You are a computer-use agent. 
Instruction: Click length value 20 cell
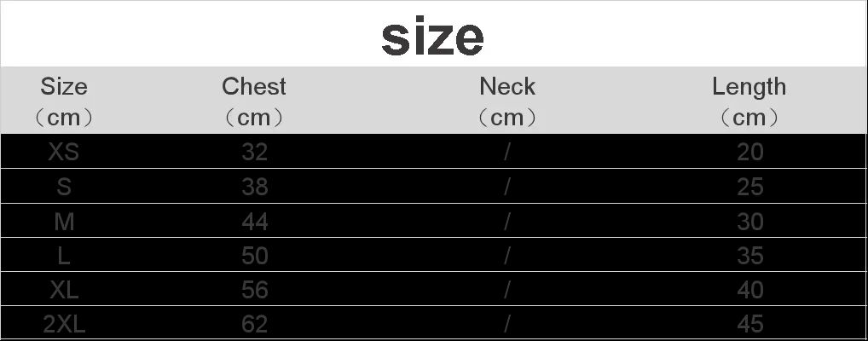(749, 152)
